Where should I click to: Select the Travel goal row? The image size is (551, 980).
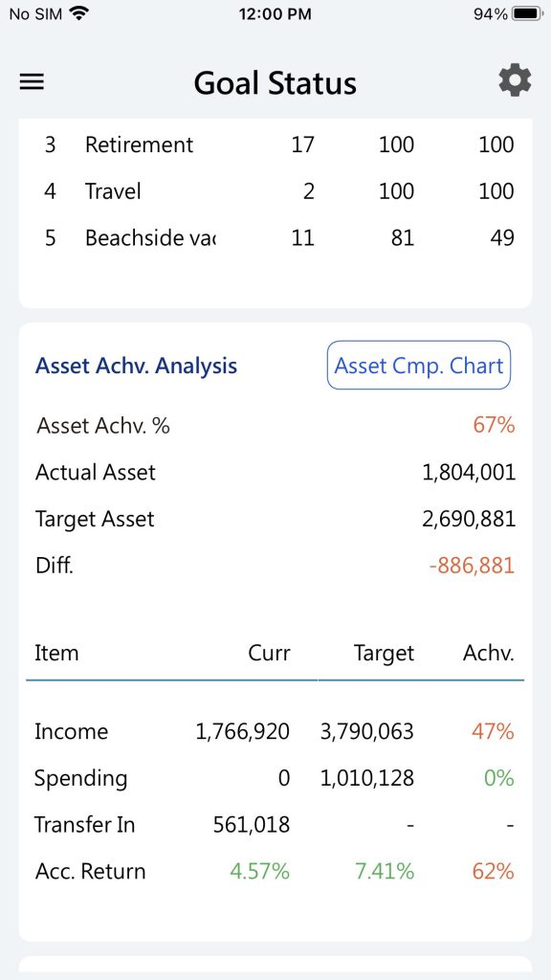pos(275,191)
